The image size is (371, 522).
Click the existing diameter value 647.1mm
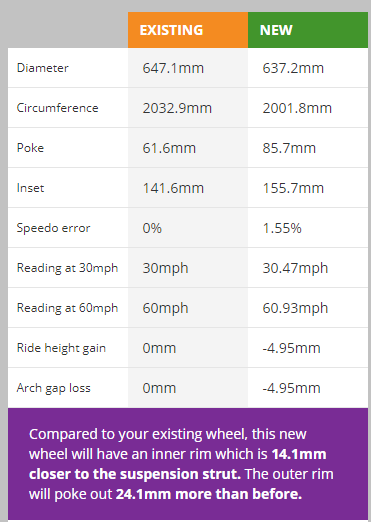[x=173, y=68]
